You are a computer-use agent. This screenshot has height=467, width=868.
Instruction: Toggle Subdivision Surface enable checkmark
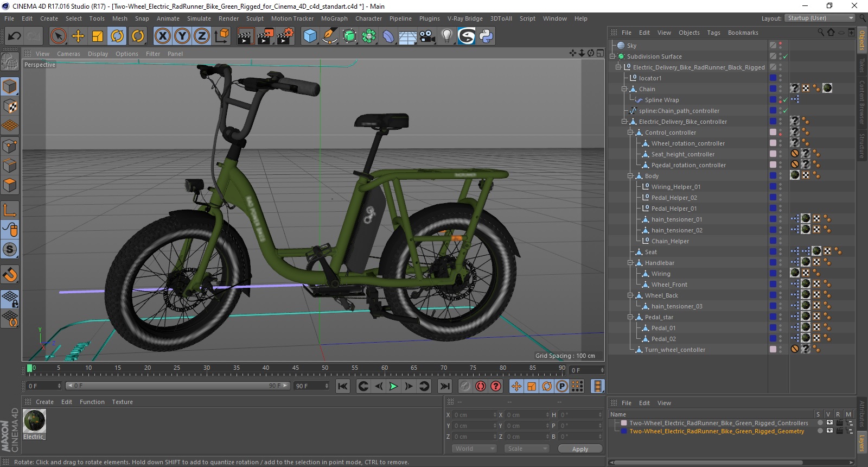tap(785, 56)
